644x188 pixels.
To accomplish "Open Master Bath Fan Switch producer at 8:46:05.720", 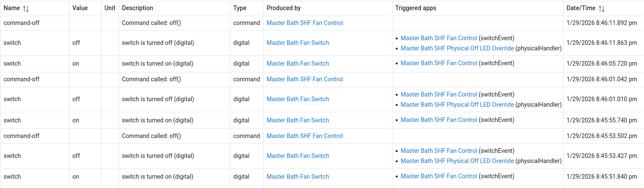I will pos(298,64).
